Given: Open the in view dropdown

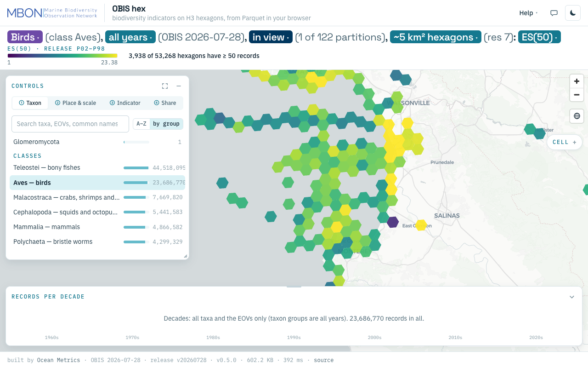Looking at the screenshot, I should [x=271, y=37].
